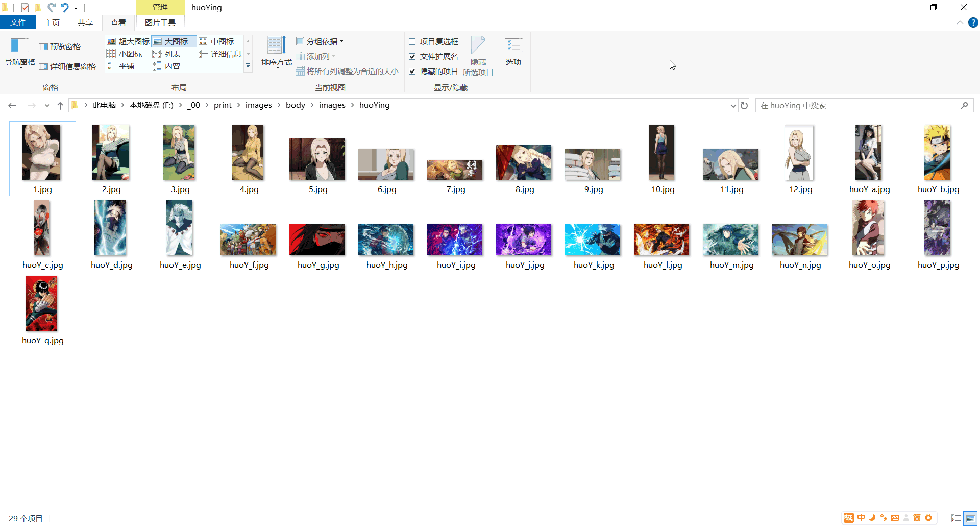Open the Navigation pane button
The height and width of the screenshot is (526, 980).
(x=20, y=52)
